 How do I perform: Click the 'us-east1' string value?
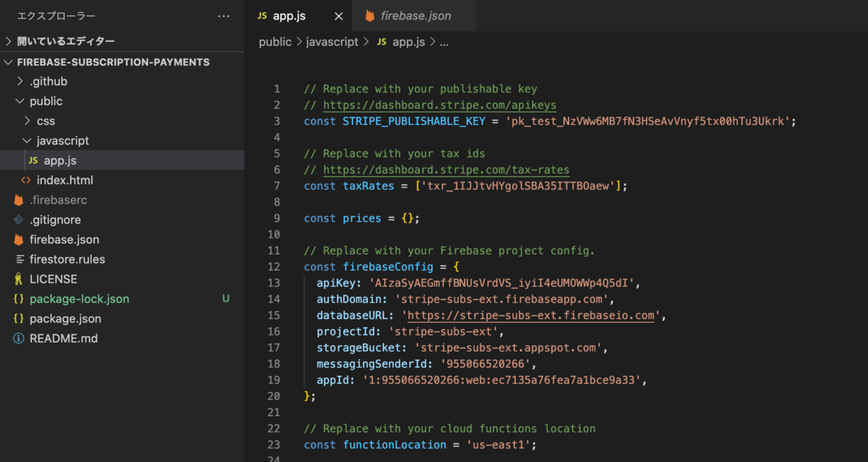(498, 445)
